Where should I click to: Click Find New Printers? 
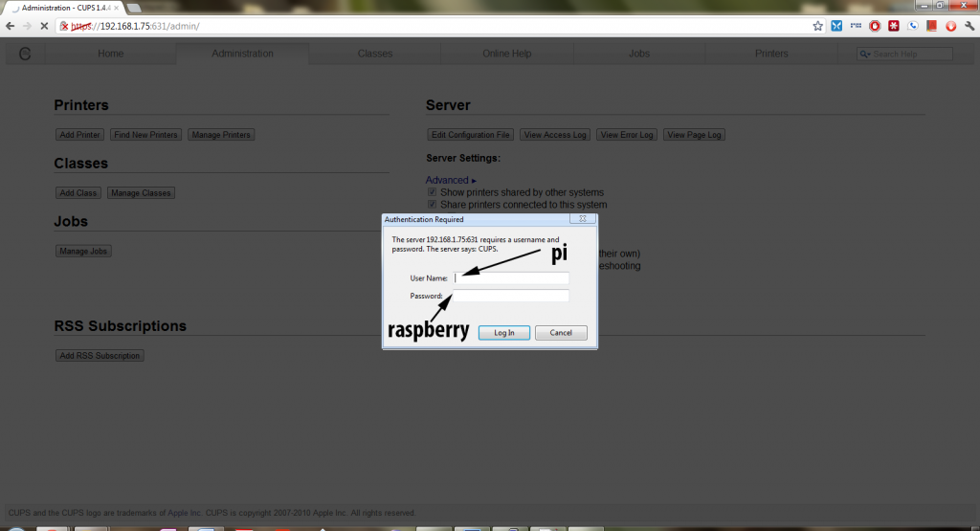(x=145, y=135)
